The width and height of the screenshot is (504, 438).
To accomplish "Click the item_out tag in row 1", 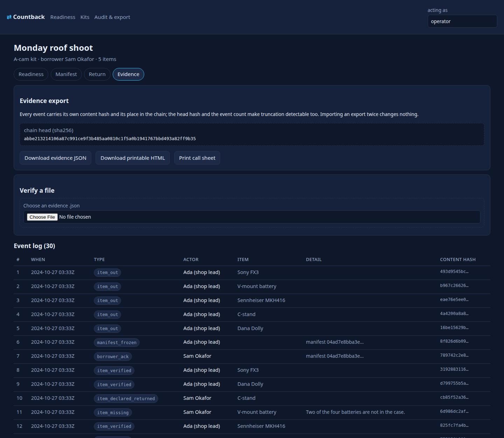I will [x=107, y=273].
